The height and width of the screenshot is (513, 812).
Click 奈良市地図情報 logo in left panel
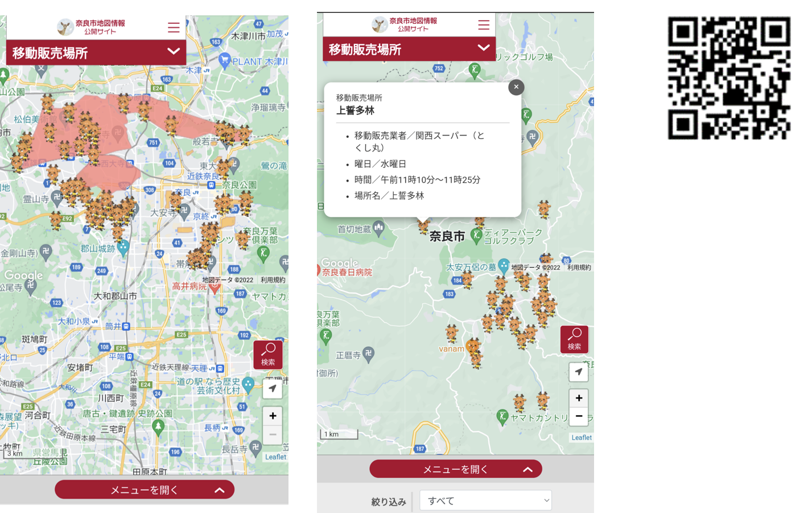coord(91,27)
